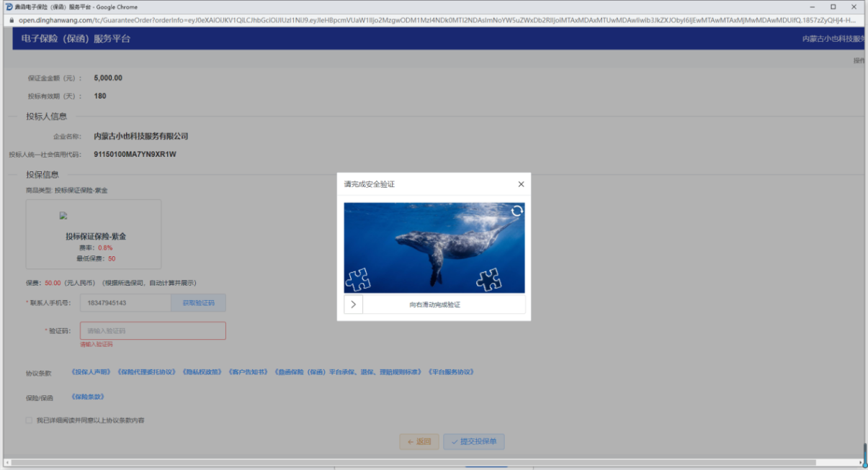868x470 pixels.
Task: Click the credit code '91150100MA7YN9XR1W'
Action: point(135,154)
